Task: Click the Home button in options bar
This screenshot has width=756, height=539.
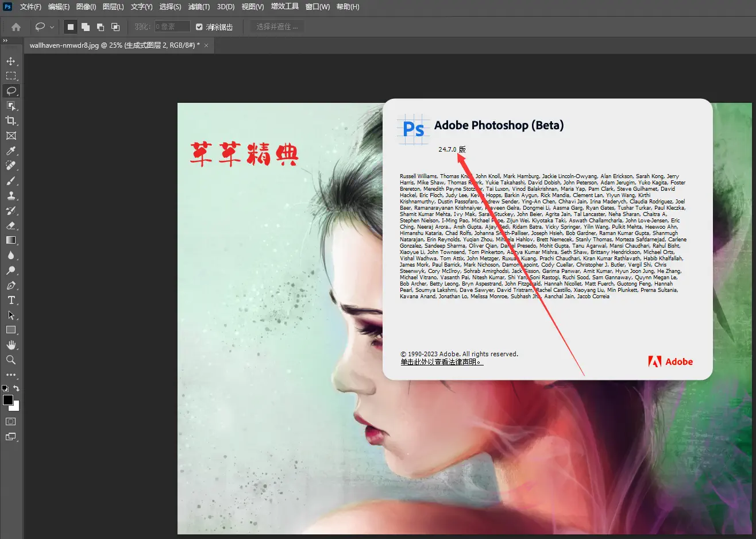Action: coord(16,27)
